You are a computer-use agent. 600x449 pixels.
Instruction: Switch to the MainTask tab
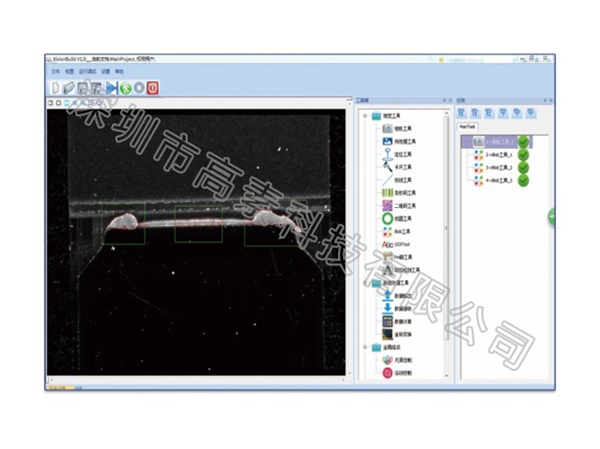[467, 127]
